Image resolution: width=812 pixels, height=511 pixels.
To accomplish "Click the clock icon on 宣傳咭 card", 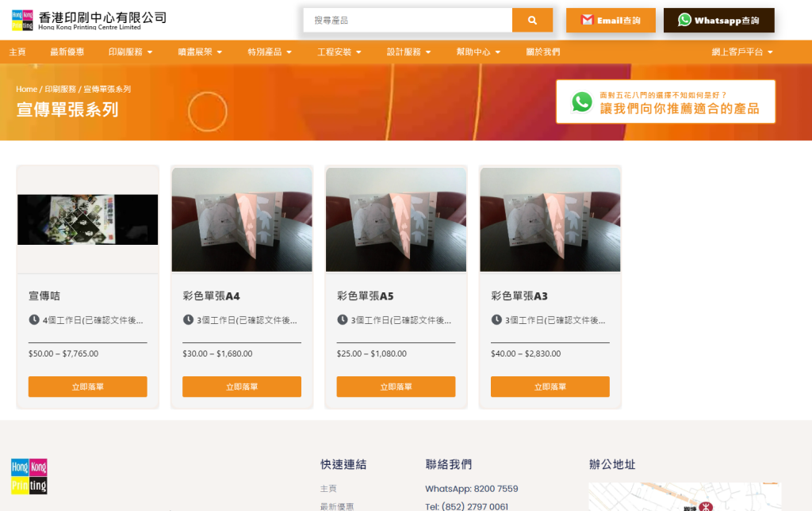I will pos(34,320).
